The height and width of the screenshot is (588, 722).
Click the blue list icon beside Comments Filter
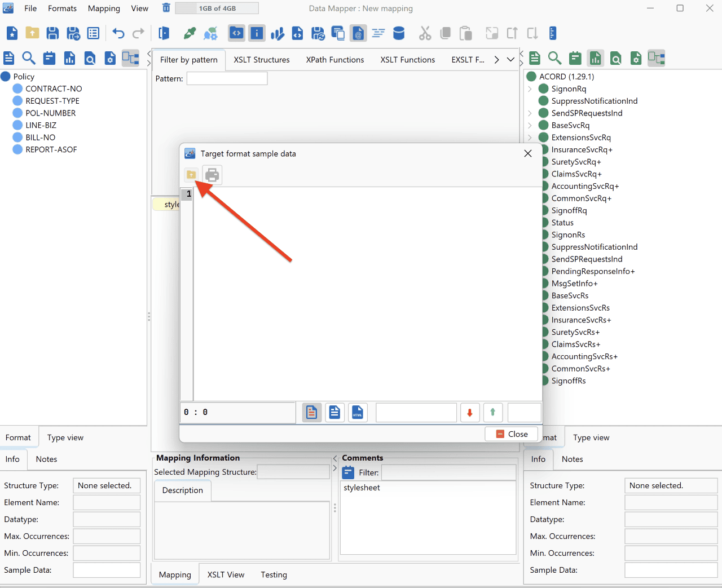click(x=348, y=472)
